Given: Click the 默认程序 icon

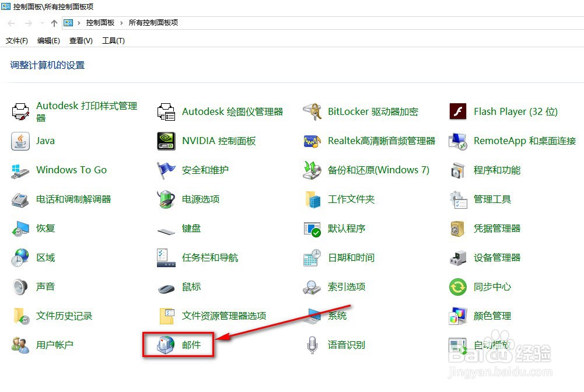Looking at the screenshot, I should click(x=312, y=229).
